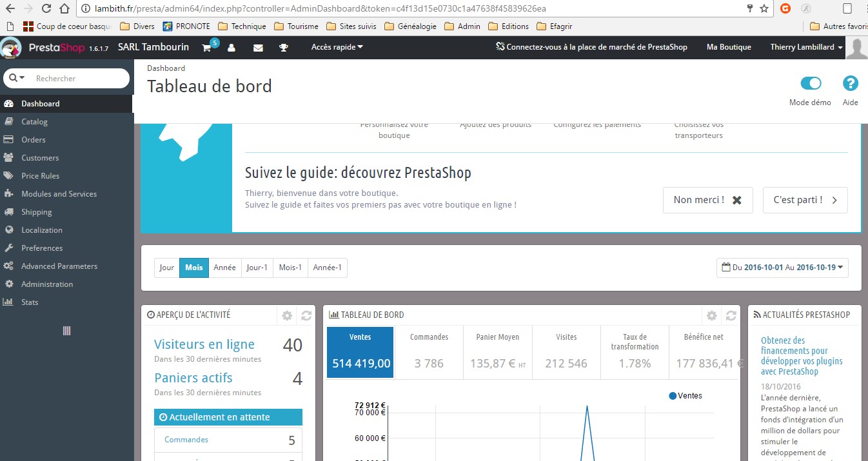Click the site info icon in address bar

tap(85, 8)
